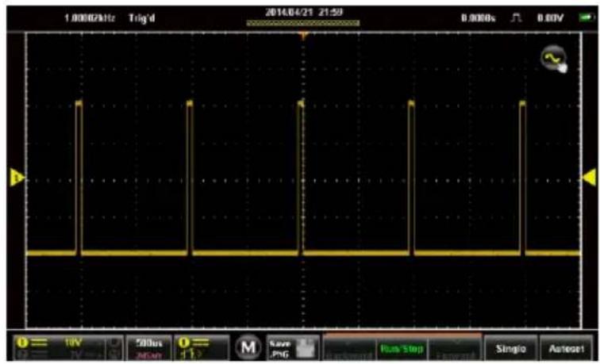Click the 0.00V trigger level readout
Viewport: 600px width, 364px height.
click(550, 17)
